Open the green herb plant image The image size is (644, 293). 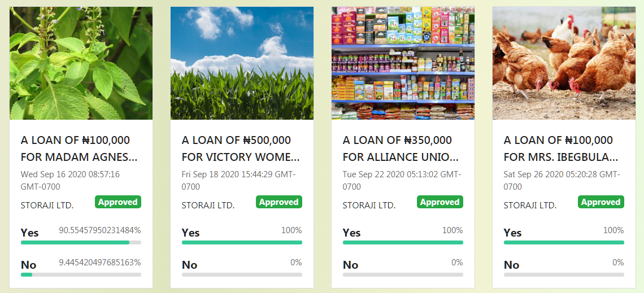tap(81, 63)
